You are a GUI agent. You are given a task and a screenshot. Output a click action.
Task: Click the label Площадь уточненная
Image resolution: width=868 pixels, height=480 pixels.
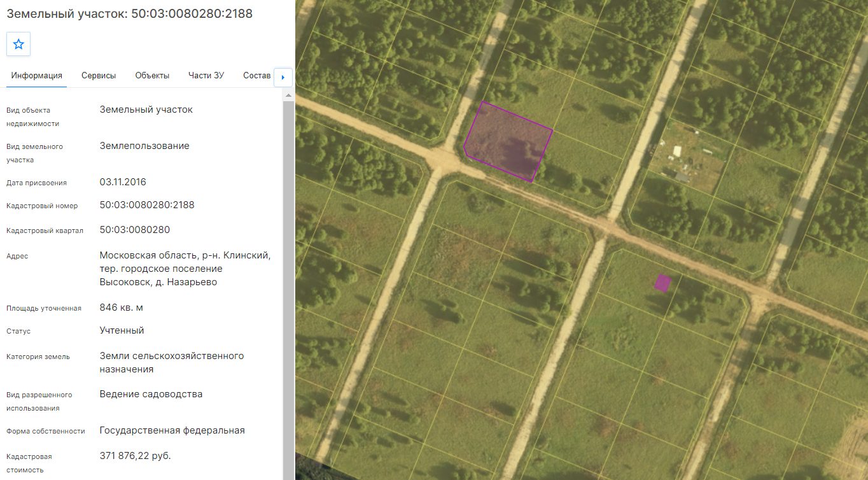point(44,308)
